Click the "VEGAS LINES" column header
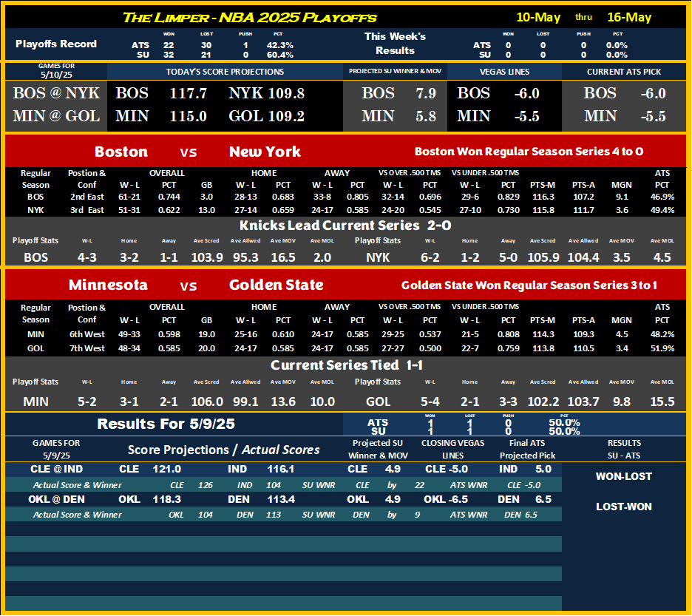The width and height of the screenshot is (692, 616). coord(504,72)
